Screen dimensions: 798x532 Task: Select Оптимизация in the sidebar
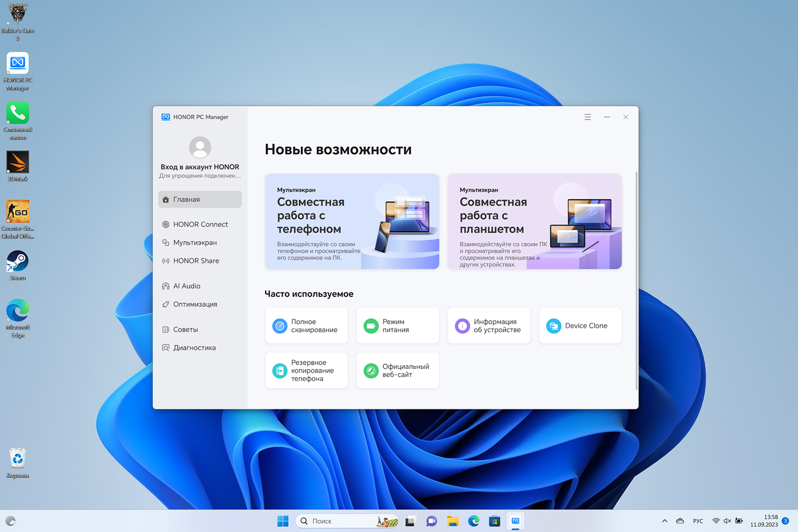coord(200,304)
